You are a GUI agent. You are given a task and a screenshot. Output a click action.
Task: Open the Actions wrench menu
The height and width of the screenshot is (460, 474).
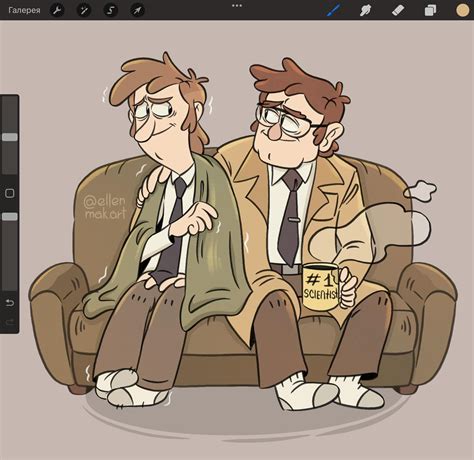pos(57,10)
